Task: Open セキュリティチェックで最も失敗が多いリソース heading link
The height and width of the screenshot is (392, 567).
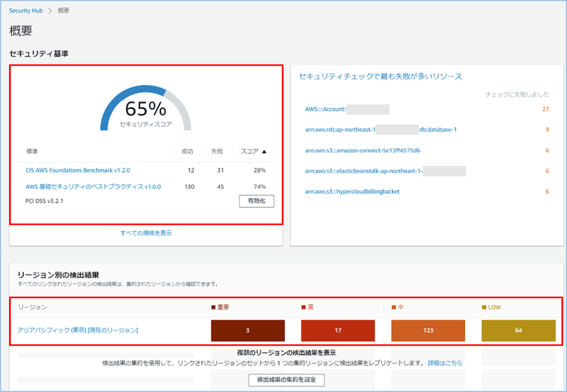Action: [x=380, y=76]
